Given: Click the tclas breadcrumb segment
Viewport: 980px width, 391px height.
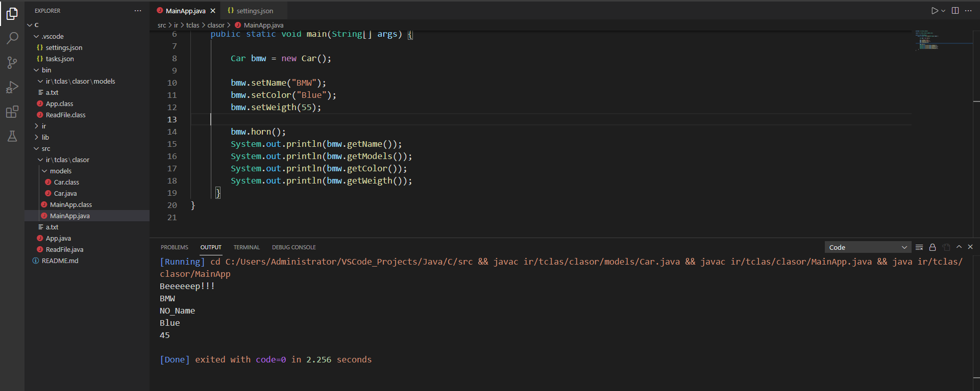Looking at the screenshot, I should [x=192, y=25].
